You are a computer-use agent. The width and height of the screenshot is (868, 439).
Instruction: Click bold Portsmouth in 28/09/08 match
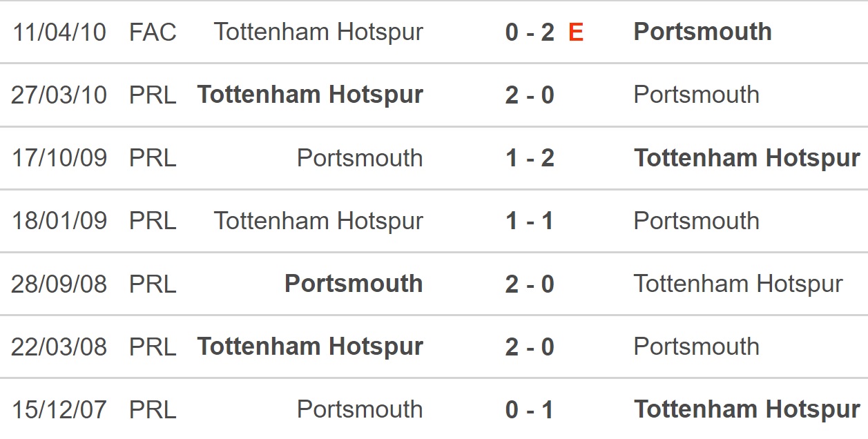pos(354,284)
